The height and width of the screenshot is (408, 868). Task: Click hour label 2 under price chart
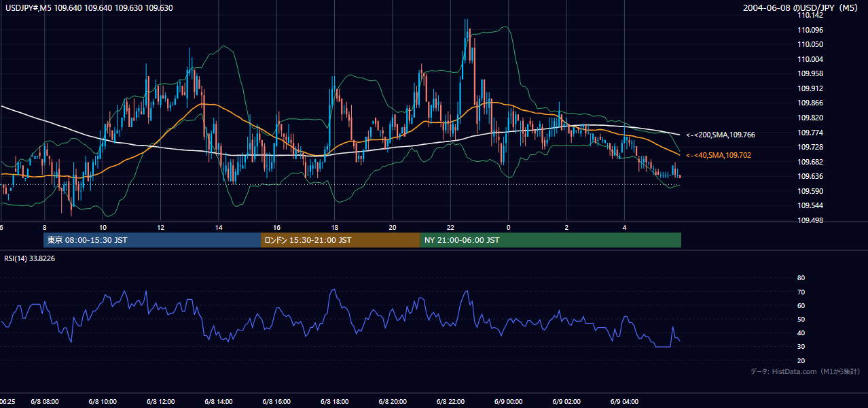tap(566, 227)
